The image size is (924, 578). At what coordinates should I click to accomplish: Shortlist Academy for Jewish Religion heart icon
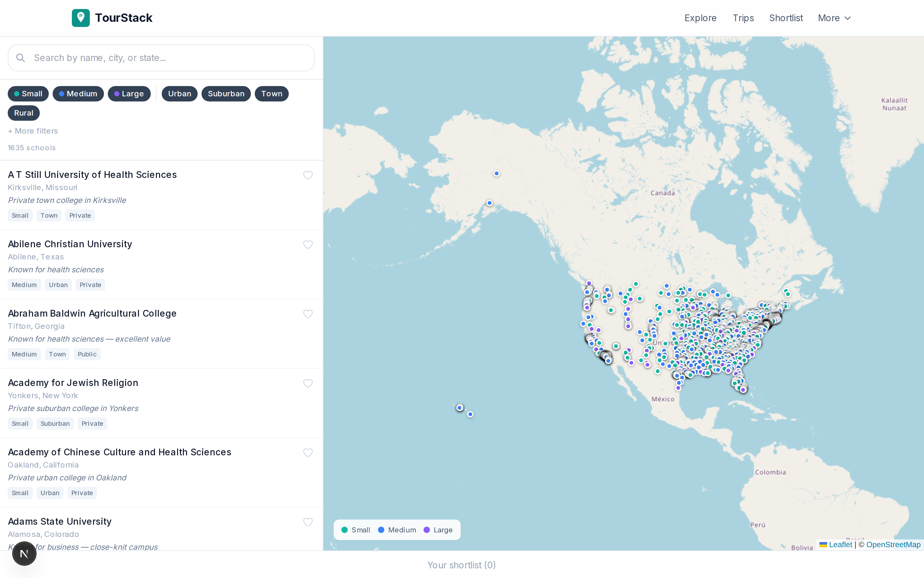point(308,383)
